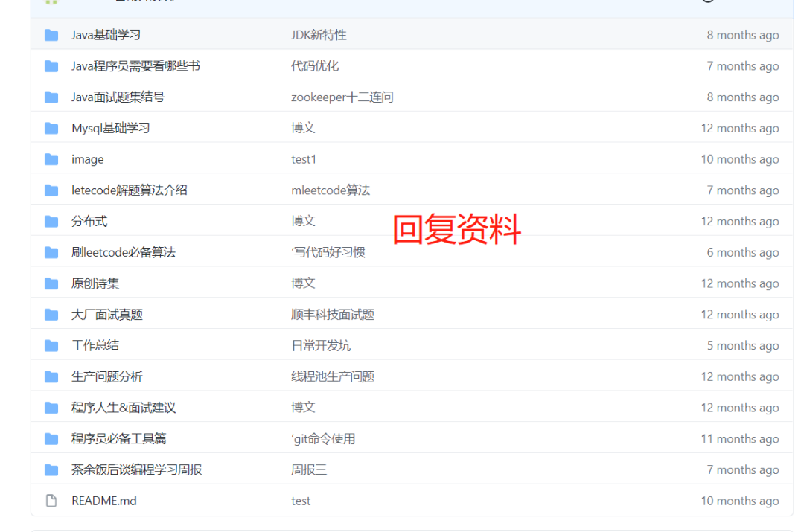The width and height of the screenshot is (804, 532).
Task: Open the 工作总结 folder
Action: 95,345
